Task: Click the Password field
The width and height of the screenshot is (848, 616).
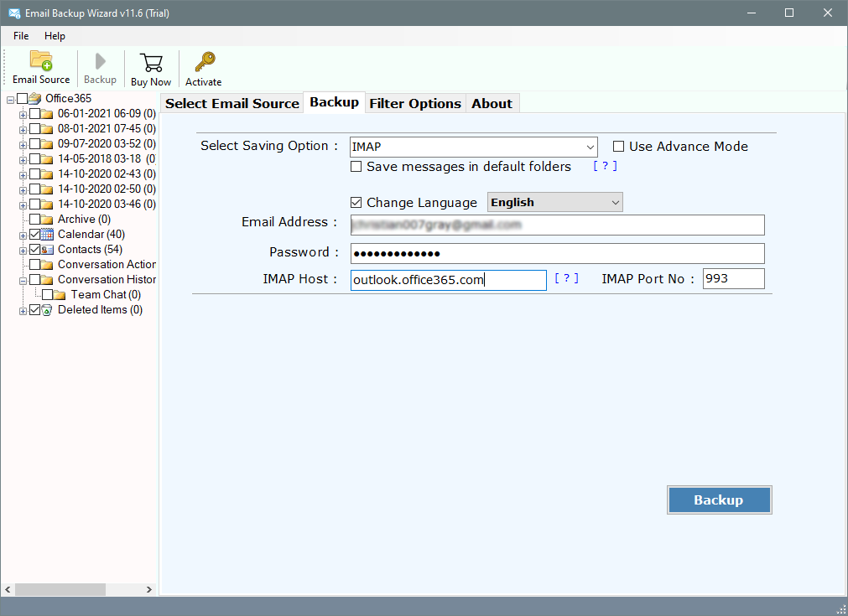Action: coord(558,253)
